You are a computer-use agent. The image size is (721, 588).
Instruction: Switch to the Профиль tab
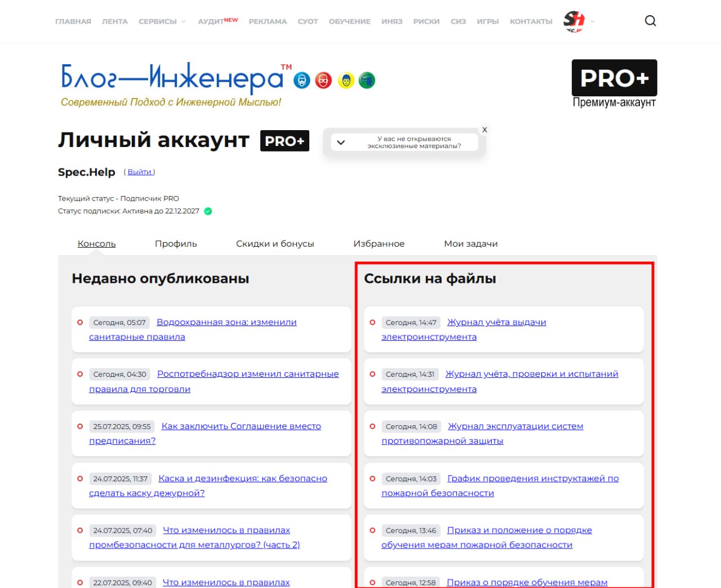pos(176,243)
